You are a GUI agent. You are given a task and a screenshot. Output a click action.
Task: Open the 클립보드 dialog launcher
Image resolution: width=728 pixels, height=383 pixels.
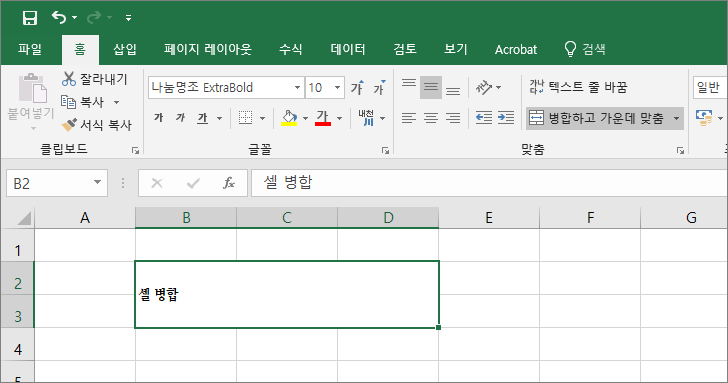coord(135,150)
